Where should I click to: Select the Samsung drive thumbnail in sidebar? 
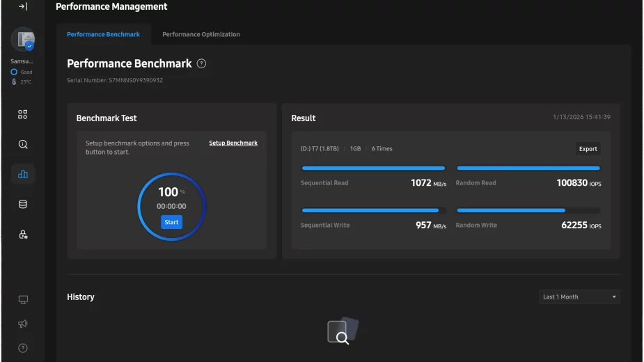pos(22,40)
